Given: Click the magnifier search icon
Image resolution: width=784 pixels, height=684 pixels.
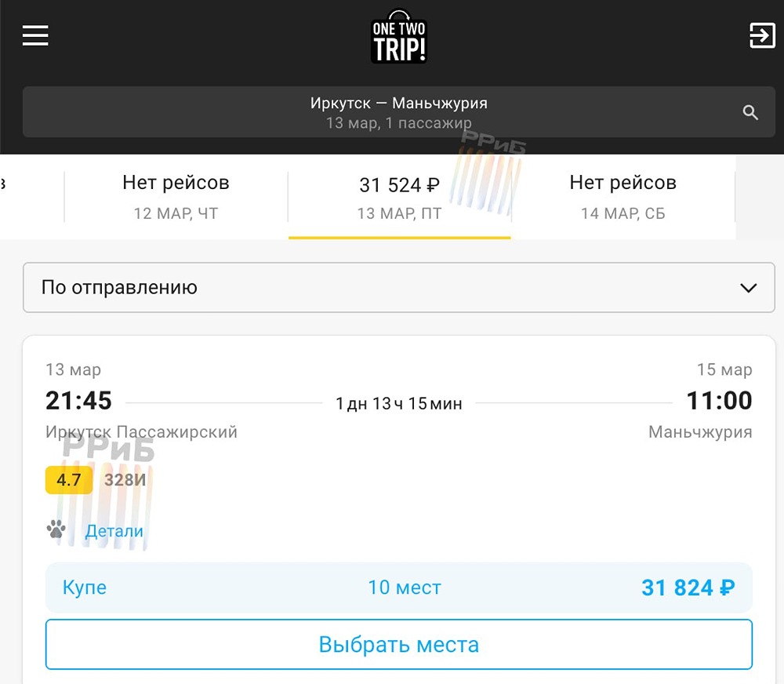Looking at the screenshot, I should click(750, 113).
